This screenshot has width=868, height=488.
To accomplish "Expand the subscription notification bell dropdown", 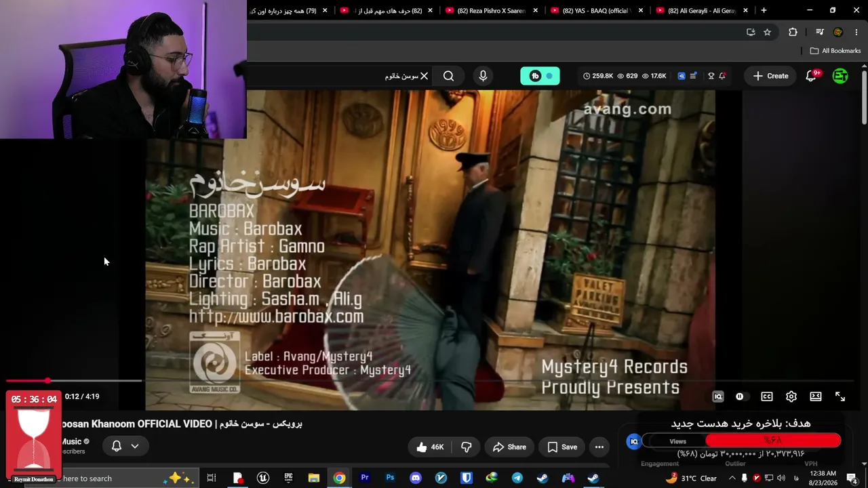I will point(125,446).
